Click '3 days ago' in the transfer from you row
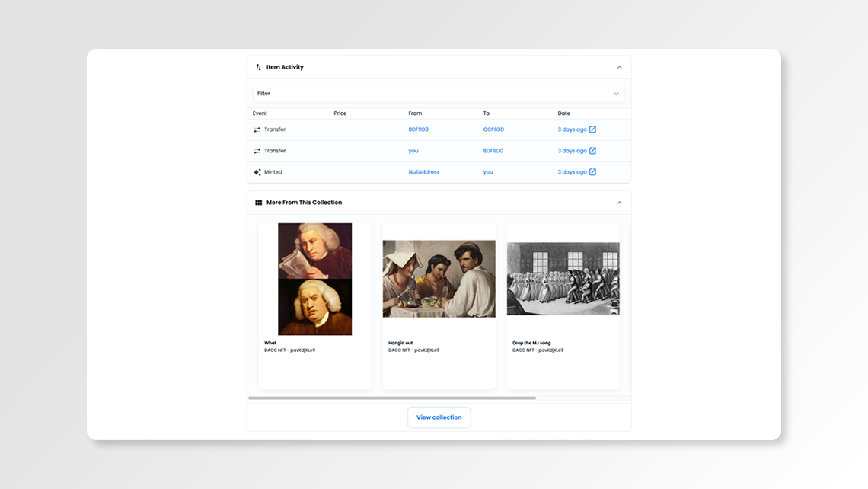The width and height of the screenshot is (868, 489). tap(573, 151)
